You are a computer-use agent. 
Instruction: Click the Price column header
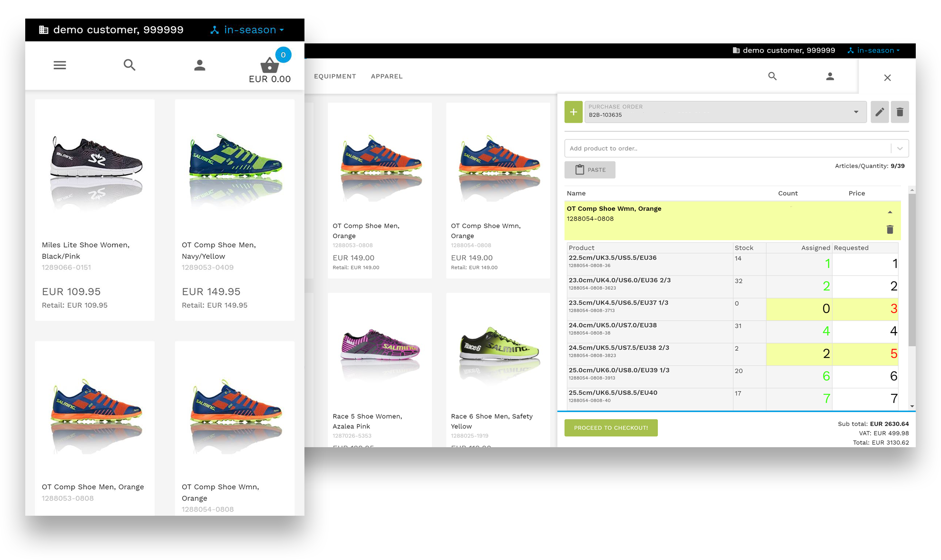(857, 193)
